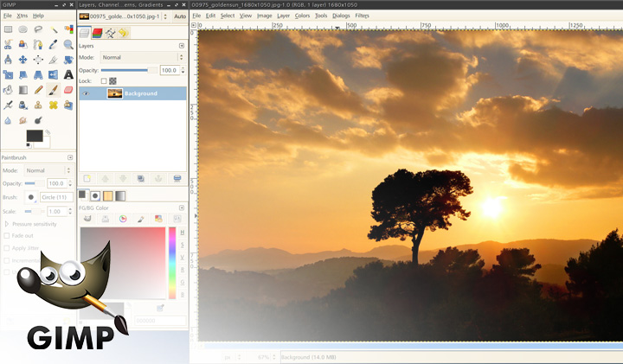The height and width of the screenshot is (364, 623).
Task: Select the Eraser tool
Action: click(x=68, y=90)
